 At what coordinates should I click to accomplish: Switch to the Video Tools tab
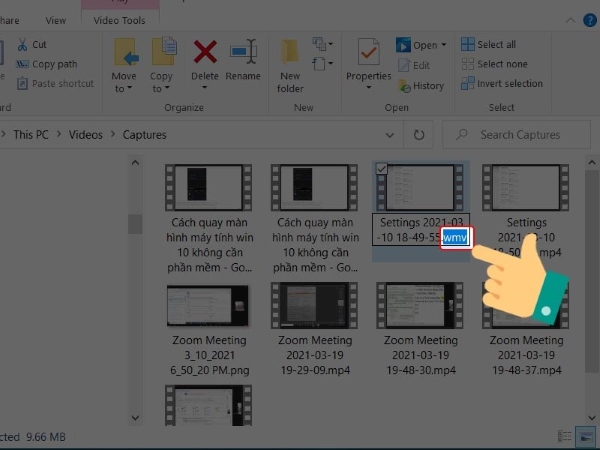click(118, 20)
